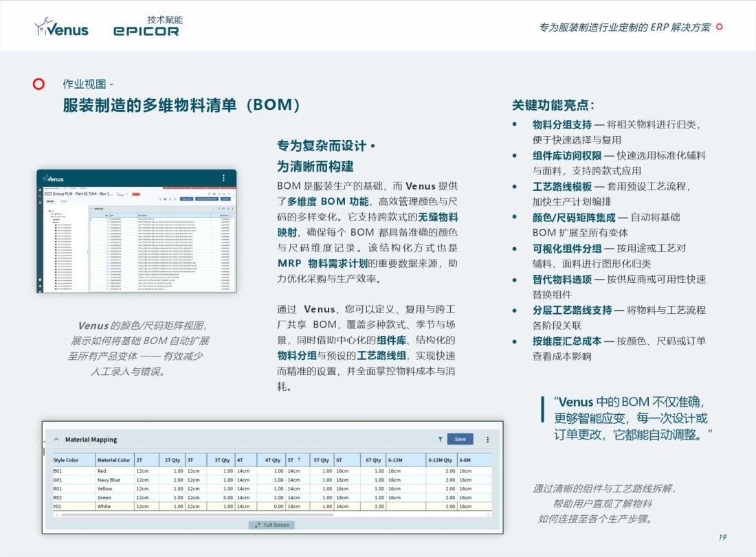Click the 可视化组件分组 highlight heading
The height and width of the screenshot is (557, 756).
(567, 248)
